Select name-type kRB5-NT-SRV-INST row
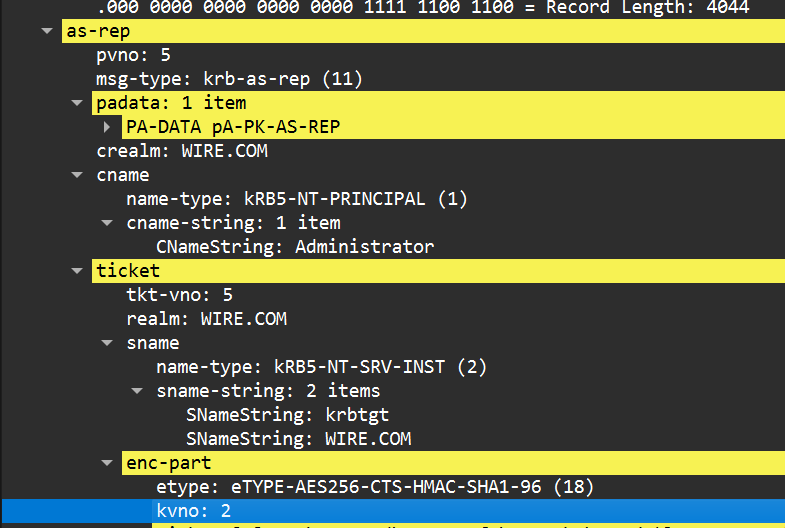 coord(320,367)
